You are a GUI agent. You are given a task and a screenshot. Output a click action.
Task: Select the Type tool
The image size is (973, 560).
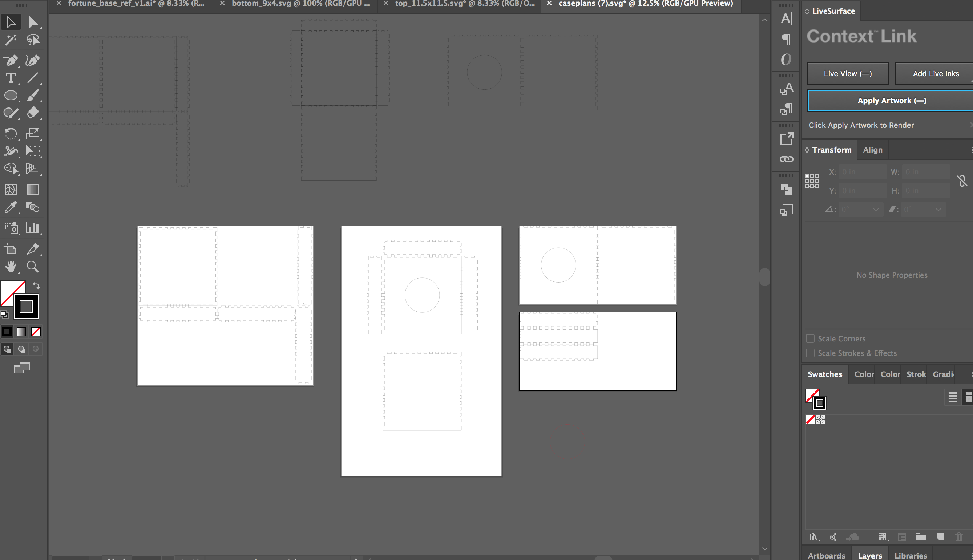(x=11, y=78)
